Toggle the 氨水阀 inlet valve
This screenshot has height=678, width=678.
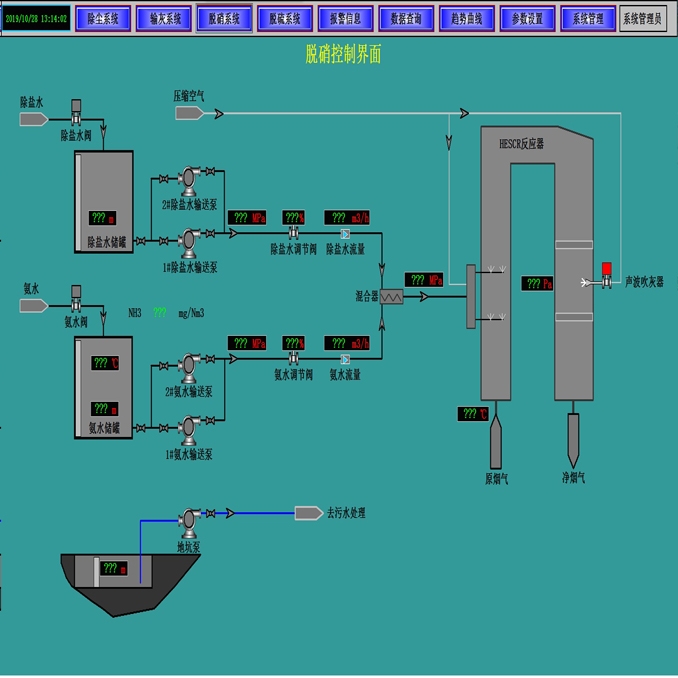[76, 298]
